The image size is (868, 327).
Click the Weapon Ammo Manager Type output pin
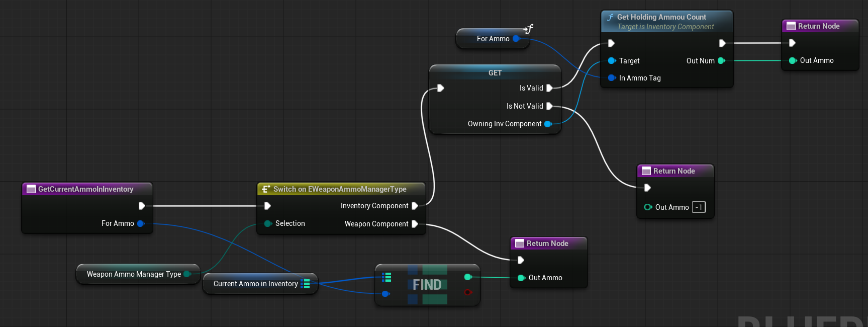click(x=187, y=274)
